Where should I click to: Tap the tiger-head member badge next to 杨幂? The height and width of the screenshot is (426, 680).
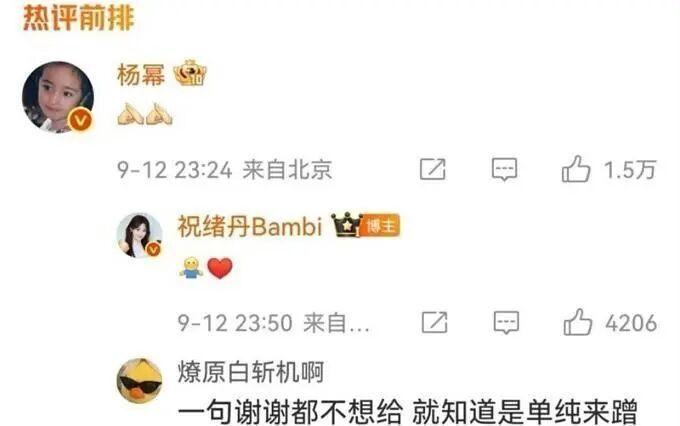pyautogui.click(x=190, y=73)
